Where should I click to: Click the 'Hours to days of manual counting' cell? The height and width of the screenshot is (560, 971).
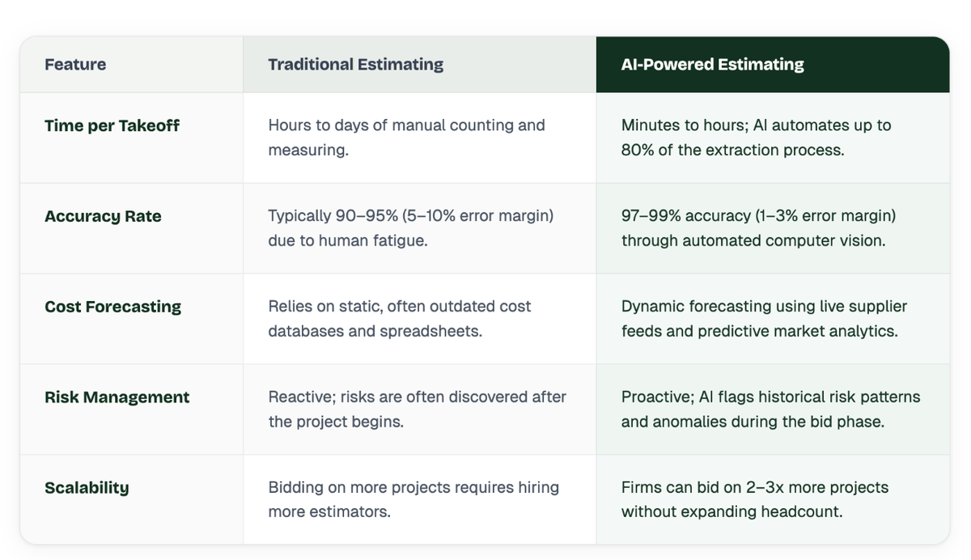pyautogui.click(x=420, y=138)
